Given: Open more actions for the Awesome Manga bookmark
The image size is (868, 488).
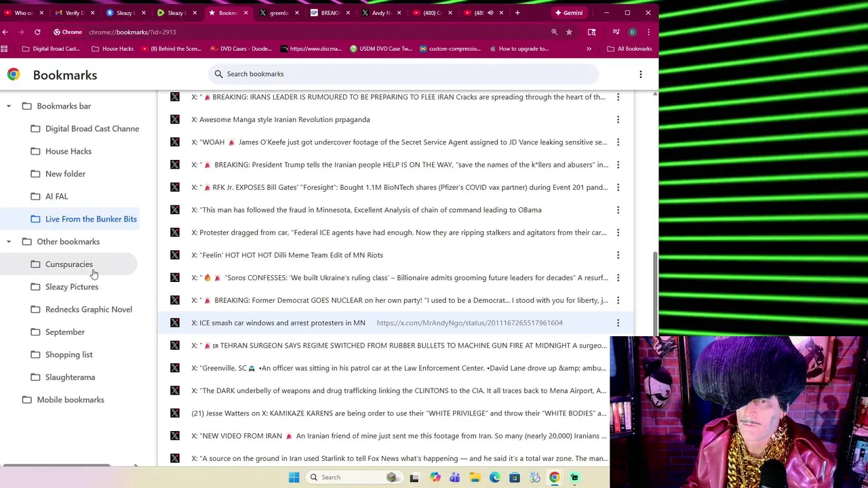Looking at the screenshot, I should [x=618, y=119].
